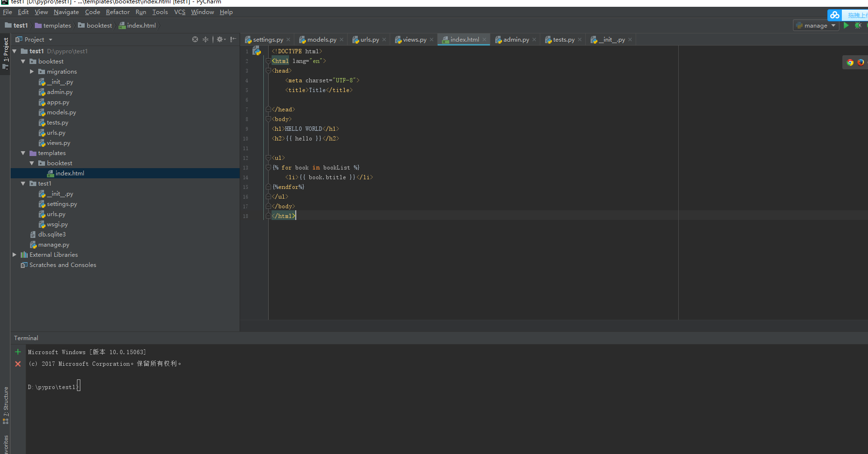
Task: Open the Refactor menu
Action: (x=118, y=12)
